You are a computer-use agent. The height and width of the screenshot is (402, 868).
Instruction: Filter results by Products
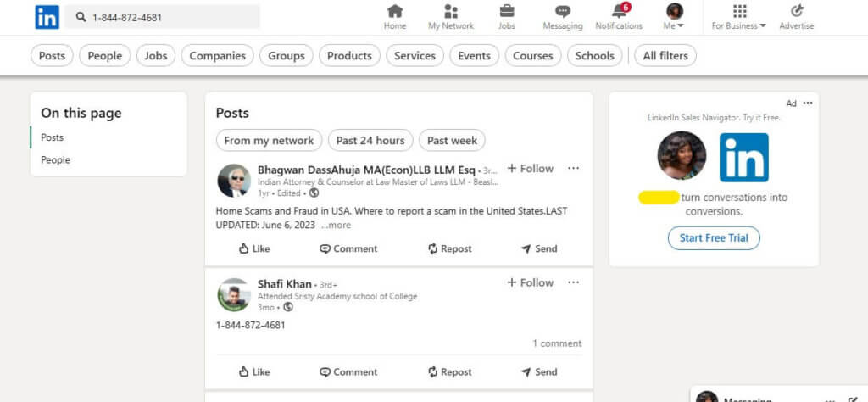click(349, 55)
